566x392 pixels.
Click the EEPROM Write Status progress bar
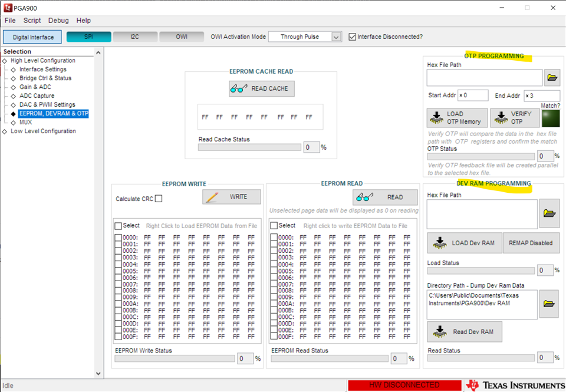[x=175, y=358]
